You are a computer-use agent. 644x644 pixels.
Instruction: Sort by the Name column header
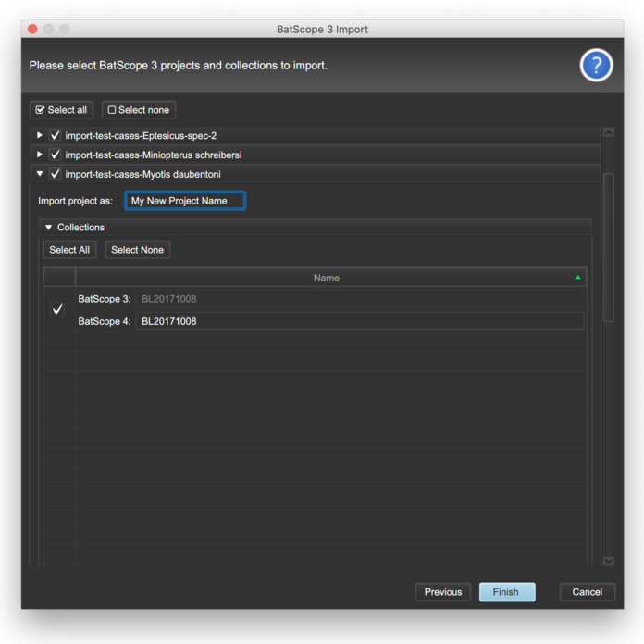tap(327, 279)
